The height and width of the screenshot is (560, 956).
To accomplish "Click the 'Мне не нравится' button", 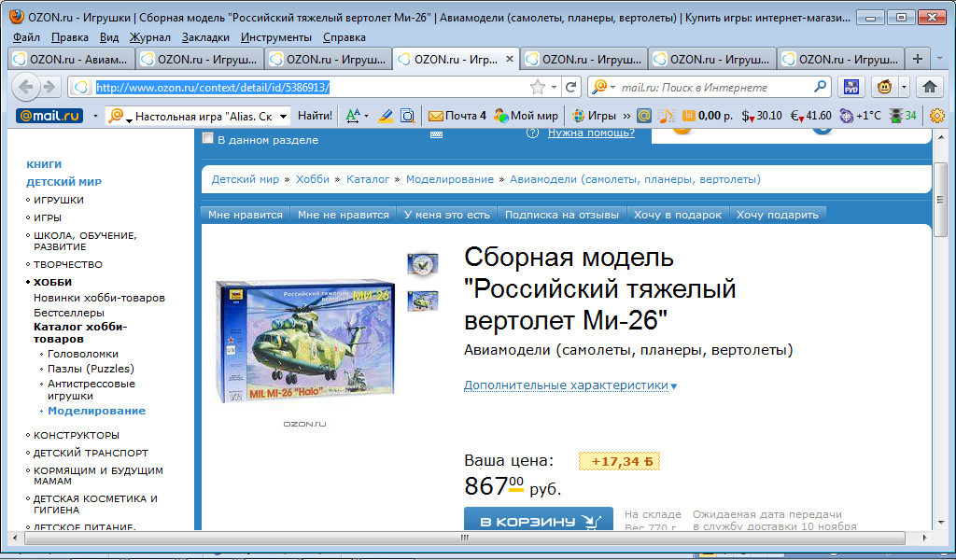I will pyautogui.click(x=344, y=215).
